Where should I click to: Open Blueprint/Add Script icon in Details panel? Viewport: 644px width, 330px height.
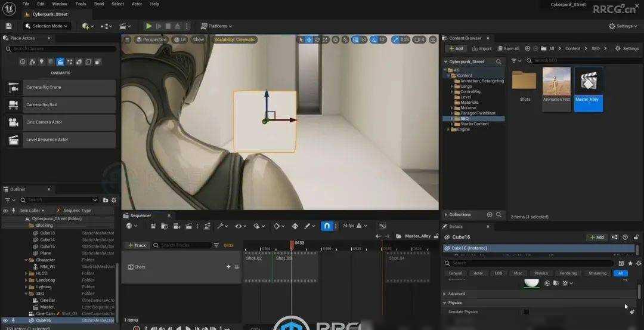point(614,237)
